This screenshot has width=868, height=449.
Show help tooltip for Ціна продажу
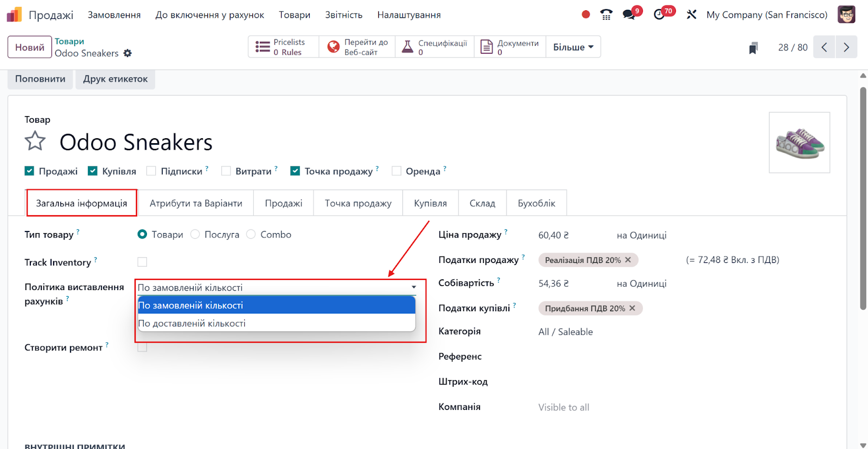click(506, 232)
